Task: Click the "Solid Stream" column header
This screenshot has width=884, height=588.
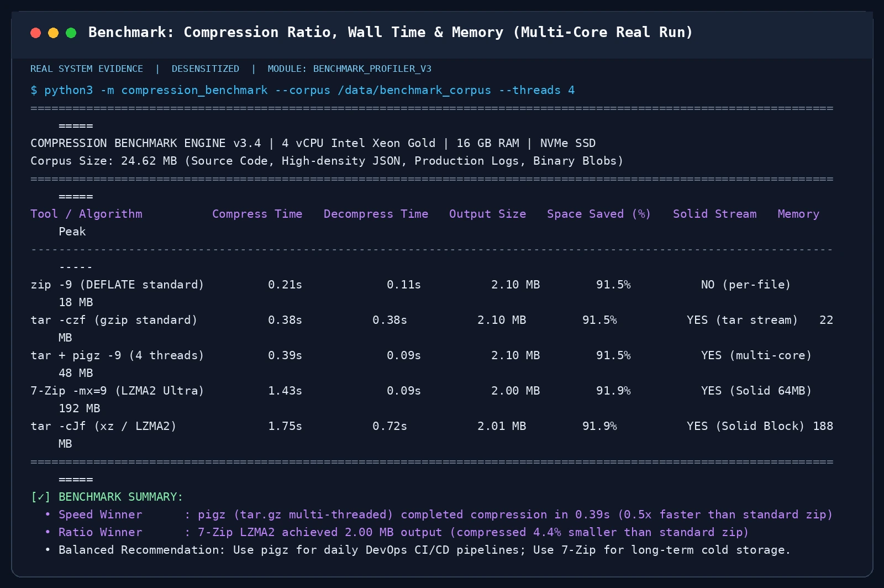Action: (715, 214)
